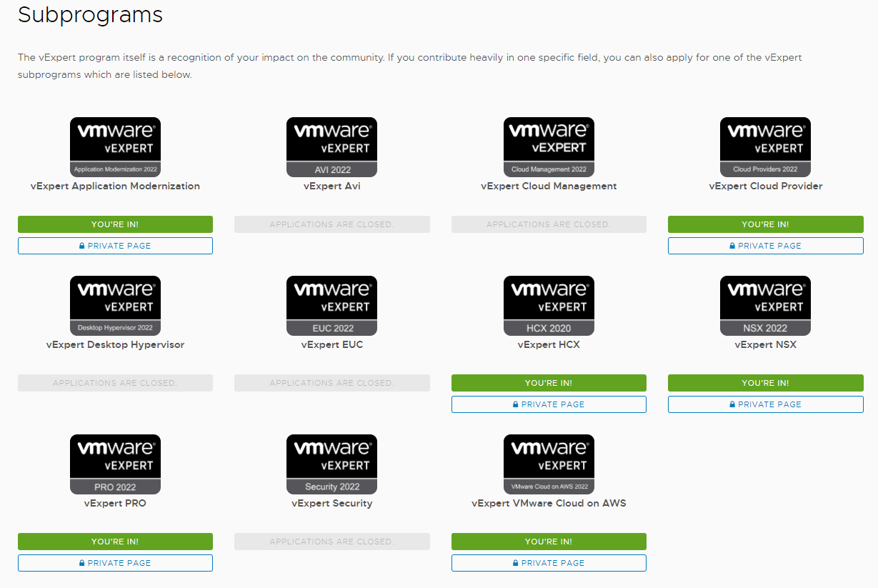This screenshot has height=588, width=878.
Task: Open the Cloud Providers 2022 badge
Action: [765, 147]
